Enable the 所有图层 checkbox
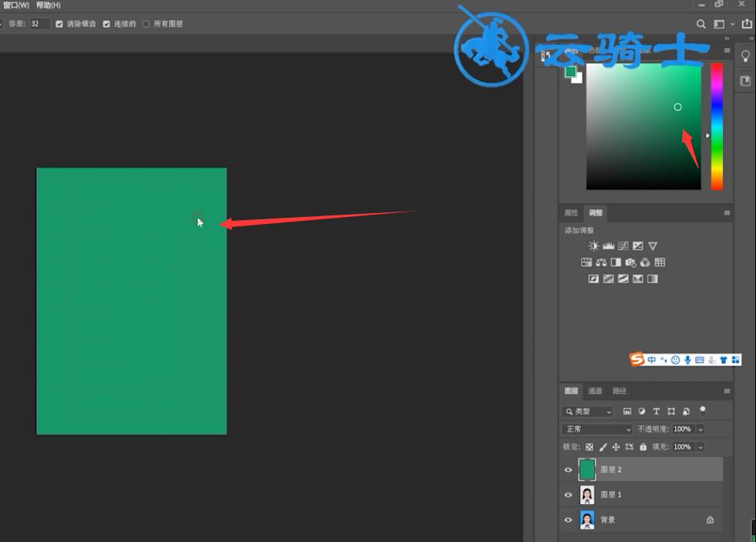Viewport: 756px width, 542px height. [x=146, y=24]
